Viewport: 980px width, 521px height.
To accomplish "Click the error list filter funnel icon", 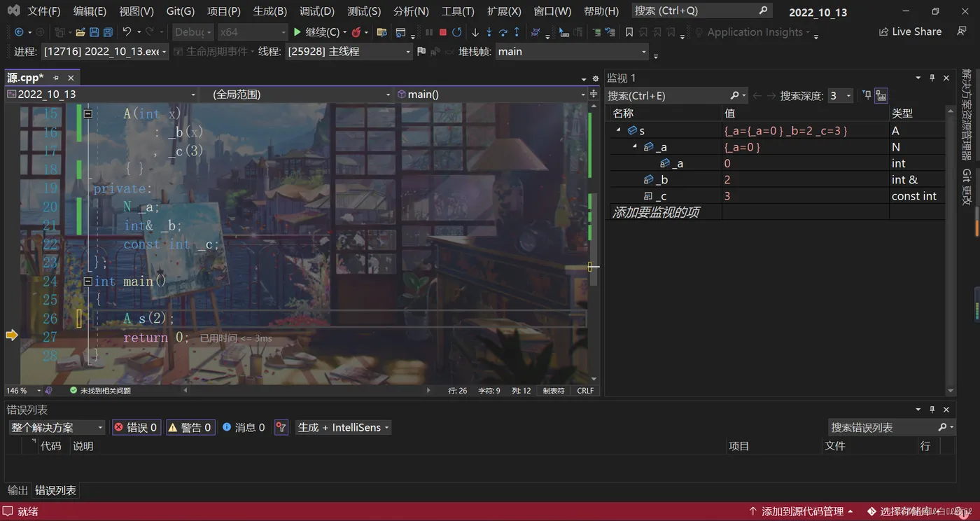I will point(281,427).
